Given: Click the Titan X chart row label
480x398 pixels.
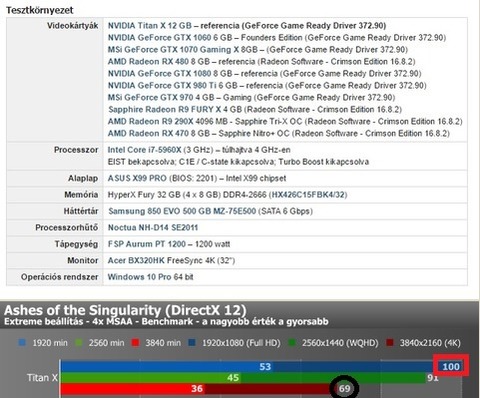Looking at the screenshot, I should (42, 378).
